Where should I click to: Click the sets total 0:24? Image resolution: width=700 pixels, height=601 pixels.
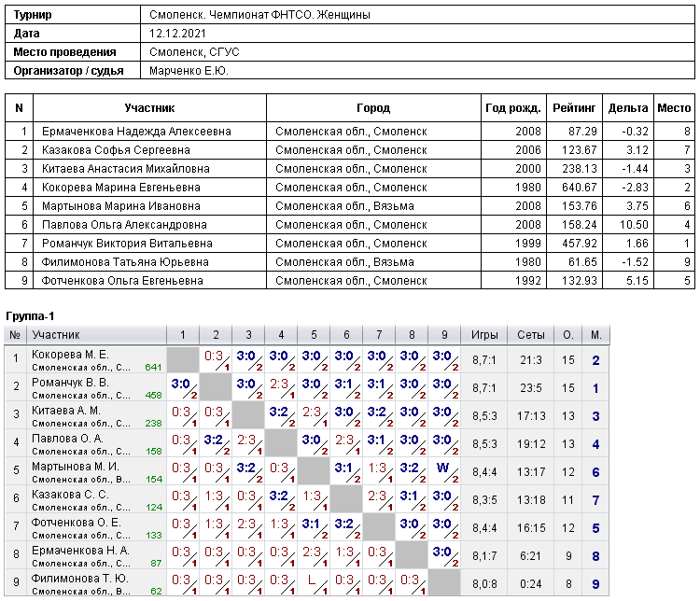coord(530,584)
